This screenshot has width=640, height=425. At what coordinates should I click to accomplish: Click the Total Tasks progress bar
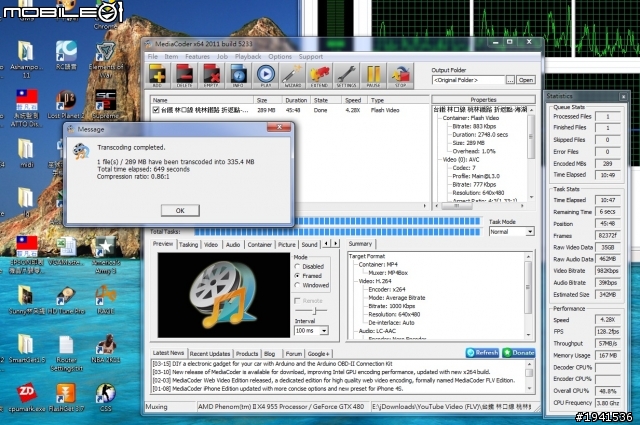coord(338,231)
